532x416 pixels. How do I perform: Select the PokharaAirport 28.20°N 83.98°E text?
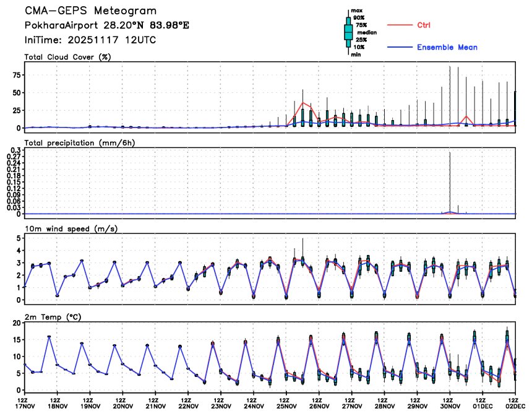[107, 25]
